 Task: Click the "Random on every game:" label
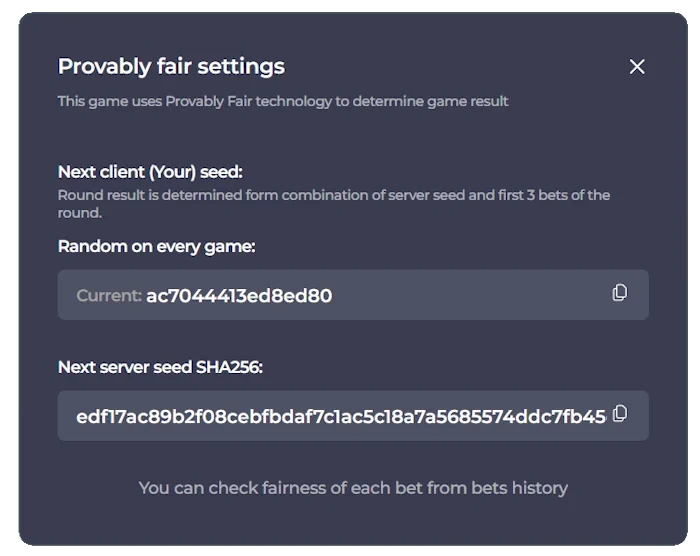[x=157, y=246]
